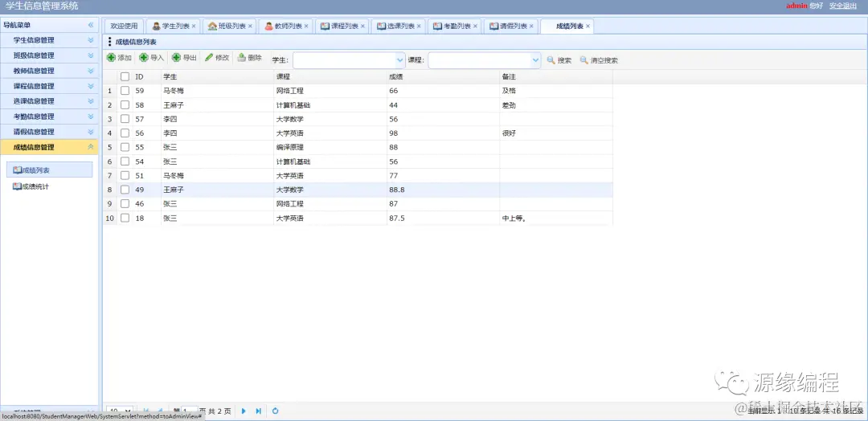This screenshot has height=421, width=868.
Task: Click the 备注 column header
Action: [556, 77]
